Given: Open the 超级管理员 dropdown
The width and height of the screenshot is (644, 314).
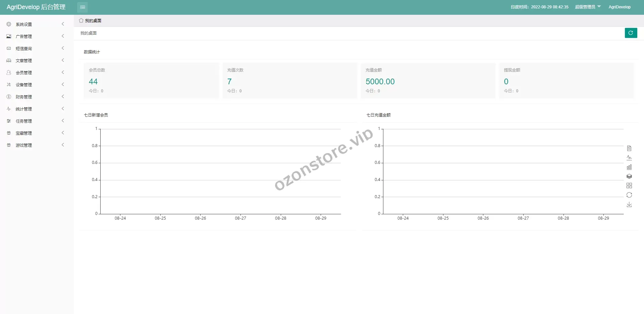Looking at the screenshot, I should click(x=588, y=7).
